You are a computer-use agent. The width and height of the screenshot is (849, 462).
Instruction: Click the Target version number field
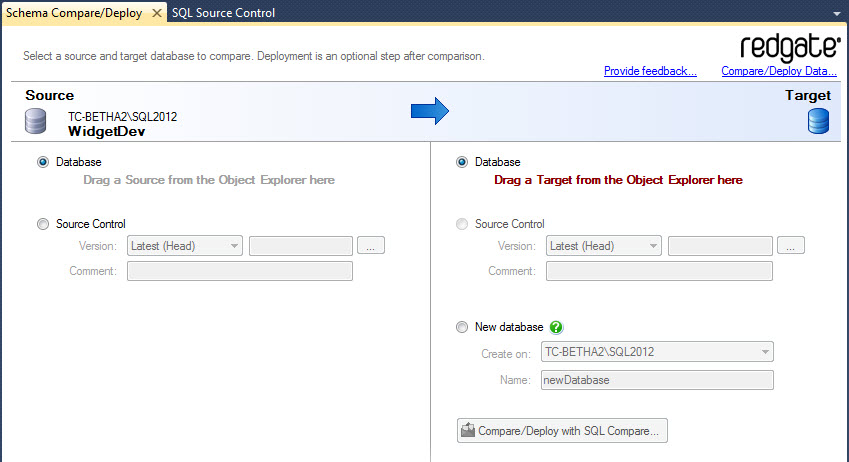(720, 246)
